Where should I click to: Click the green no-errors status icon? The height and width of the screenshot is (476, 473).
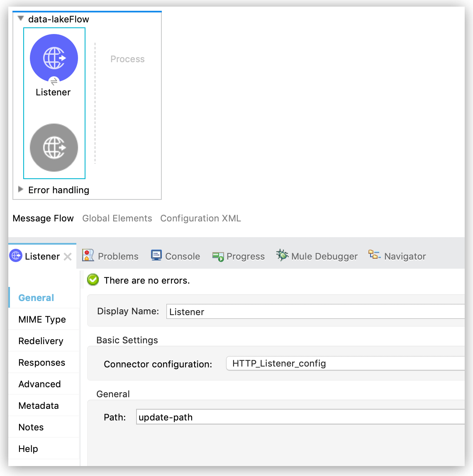93,280
